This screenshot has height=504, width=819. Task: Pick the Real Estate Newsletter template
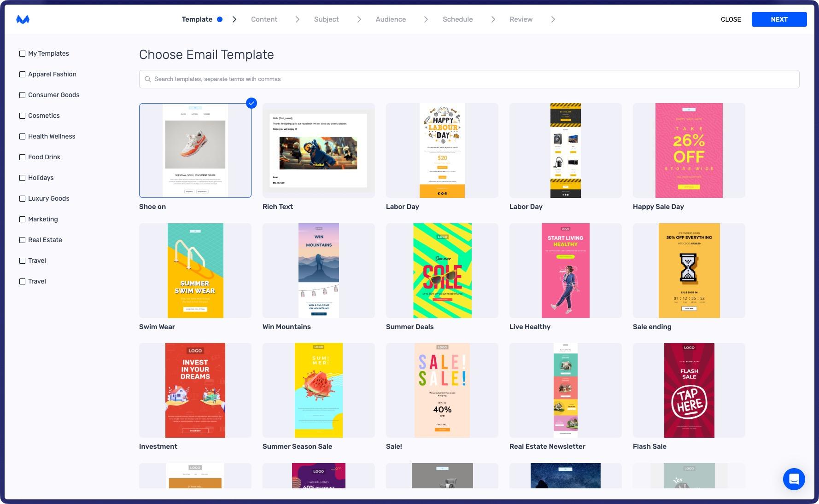tap(566, 390)
